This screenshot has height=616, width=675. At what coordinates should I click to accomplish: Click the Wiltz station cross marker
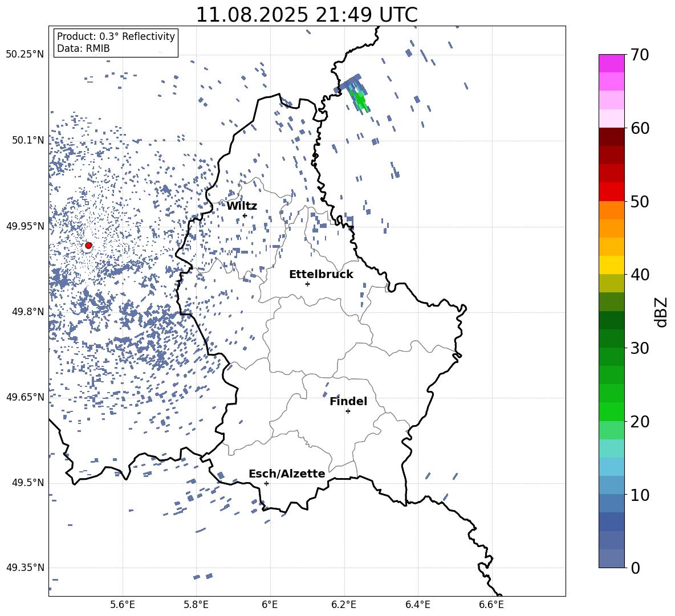point(245,215)
